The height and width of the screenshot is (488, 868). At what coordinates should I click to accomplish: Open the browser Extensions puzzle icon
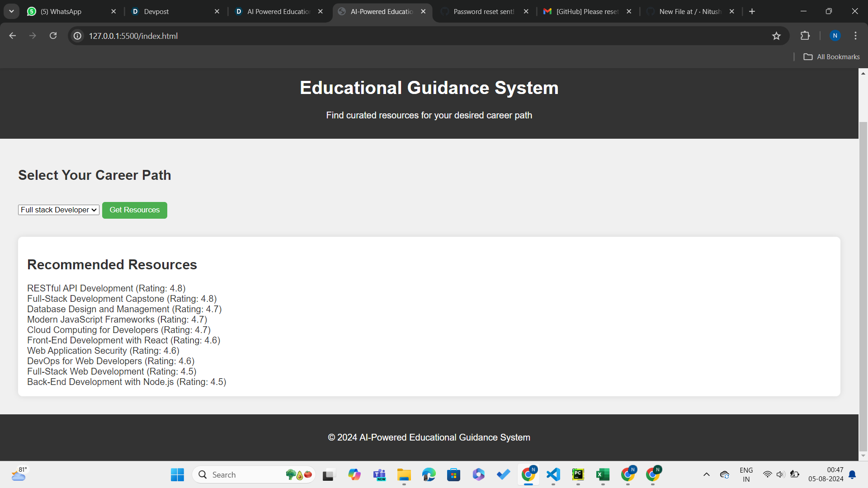point(805,36)
